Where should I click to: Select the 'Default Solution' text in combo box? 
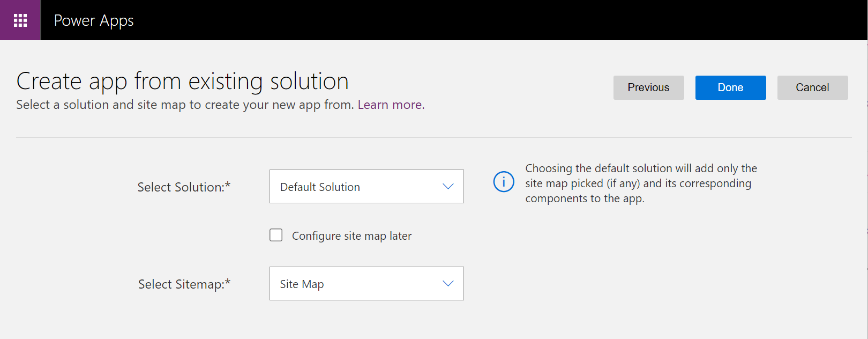pos(320,187)
